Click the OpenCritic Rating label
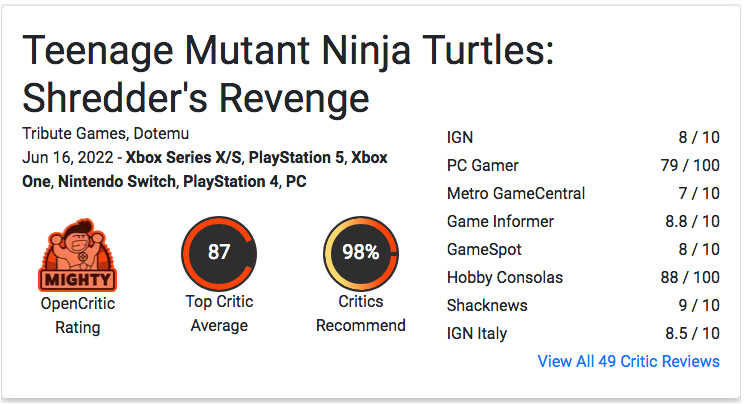 coord(77,316)
